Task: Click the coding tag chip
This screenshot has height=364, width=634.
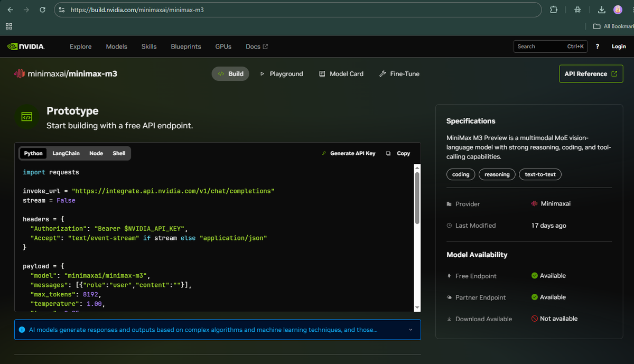Action: point(461,174)
